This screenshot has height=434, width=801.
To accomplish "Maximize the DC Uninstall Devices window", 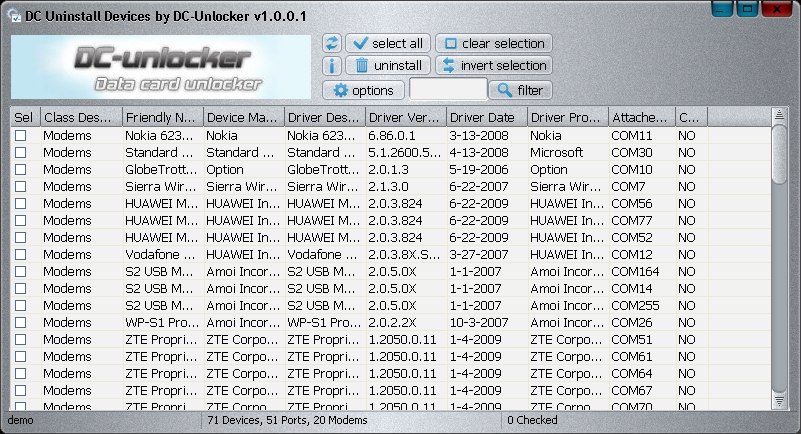I will coord(747,9).
